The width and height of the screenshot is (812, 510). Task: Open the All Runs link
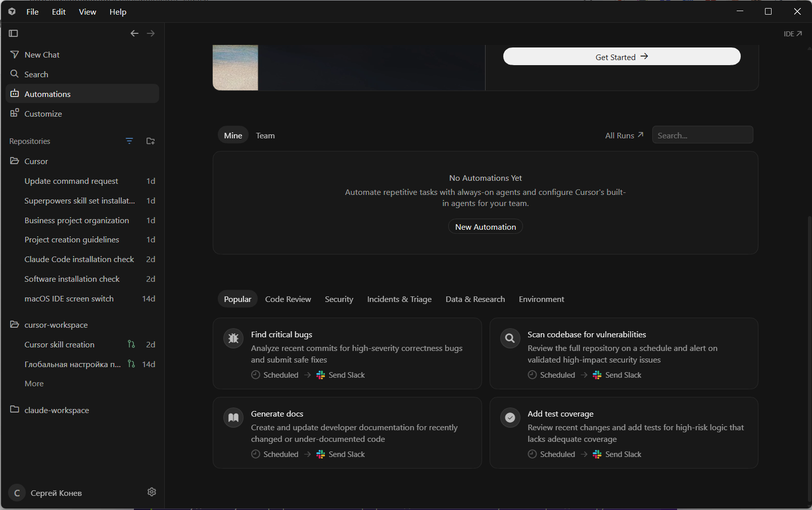[x=625, y=135]
